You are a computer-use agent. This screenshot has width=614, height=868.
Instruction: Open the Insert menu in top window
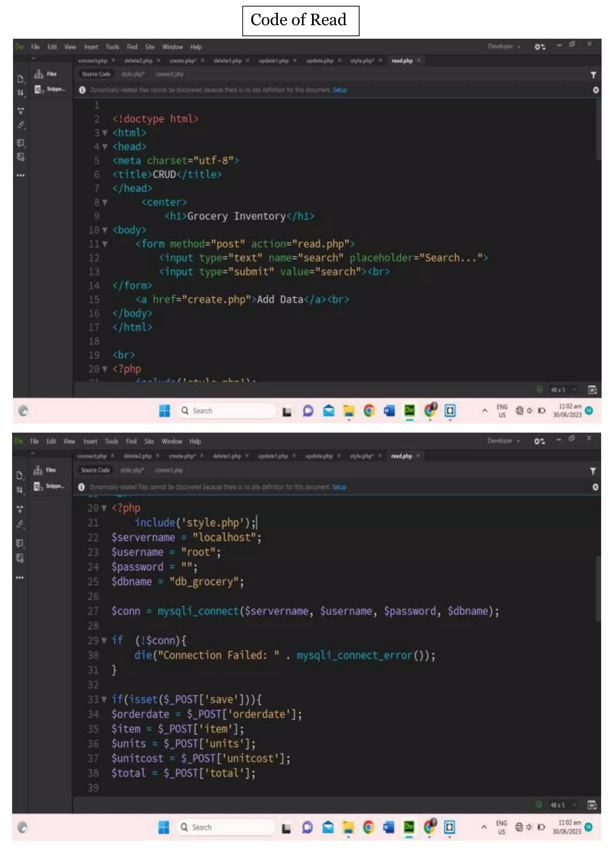tap(91, 47)
